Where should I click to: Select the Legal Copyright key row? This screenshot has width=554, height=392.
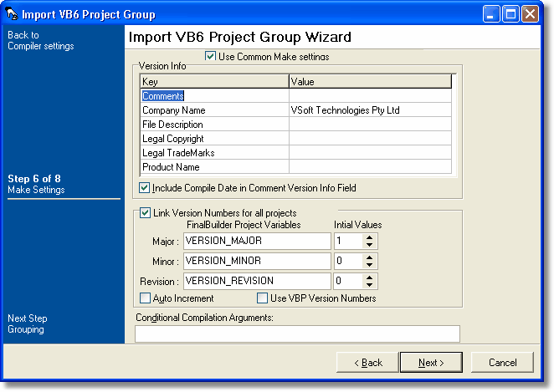(215, 138)
